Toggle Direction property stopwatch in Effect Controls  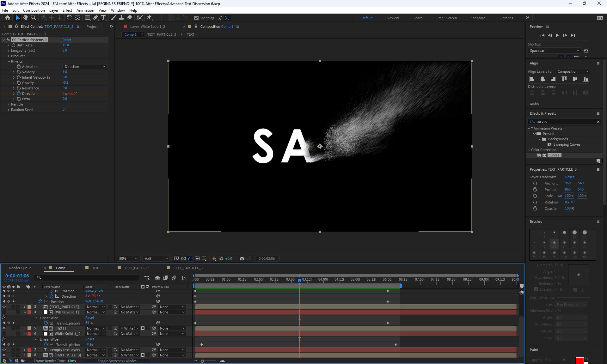click(x=19, y=94)
